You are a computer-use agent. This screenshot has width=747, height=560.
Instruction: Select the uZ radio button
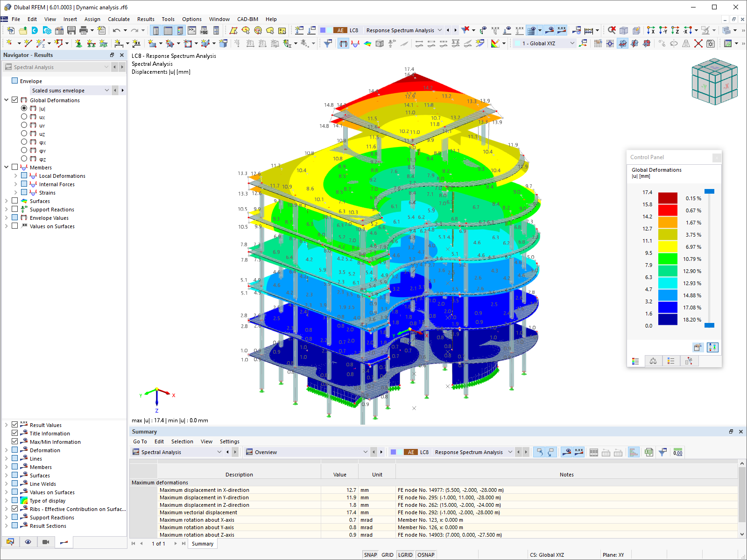coord(24,133)
